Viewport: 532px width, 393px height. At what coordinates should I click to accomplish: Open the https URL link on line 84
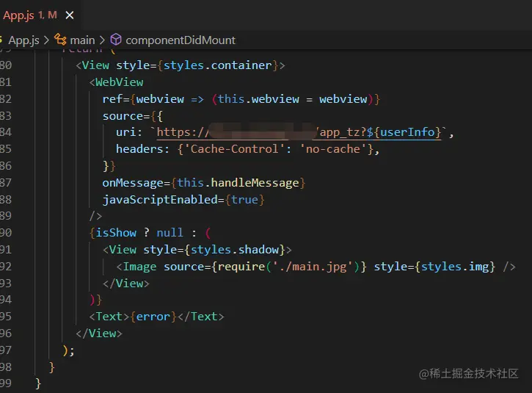[299, 132]
